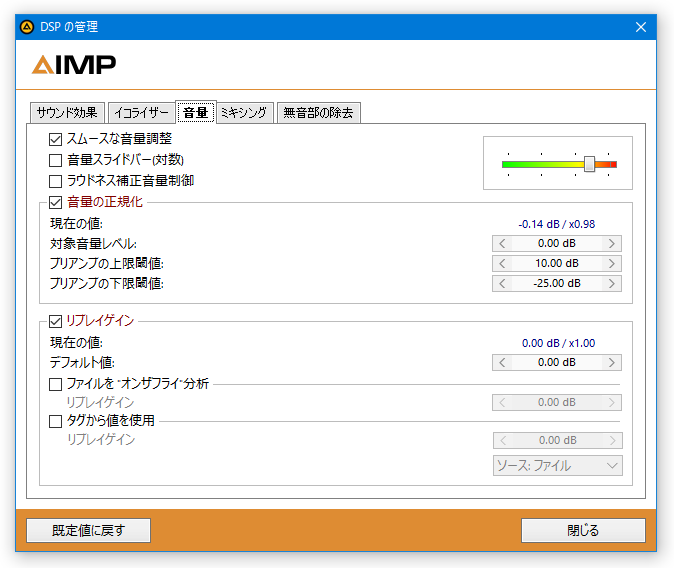Click the -25.00 dB lower threshold field

(x=557, y=283)
